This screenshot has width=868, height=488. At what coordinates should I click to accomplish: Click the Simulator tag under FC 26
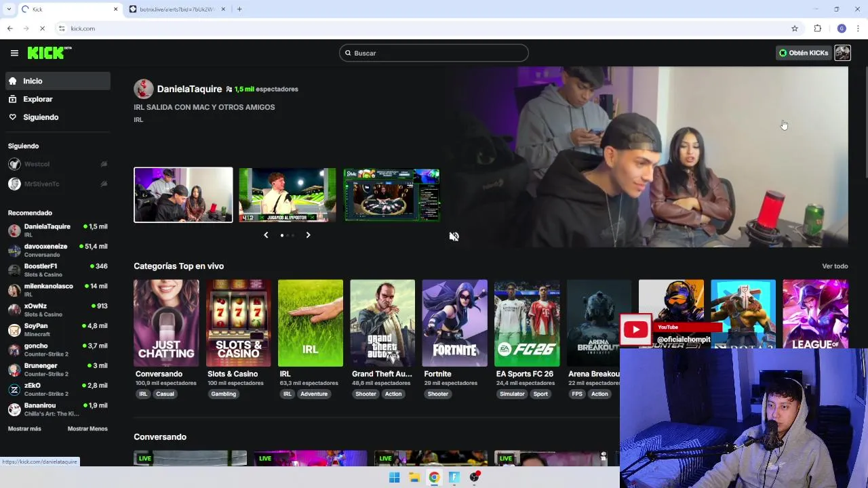[x=512, y=394]
